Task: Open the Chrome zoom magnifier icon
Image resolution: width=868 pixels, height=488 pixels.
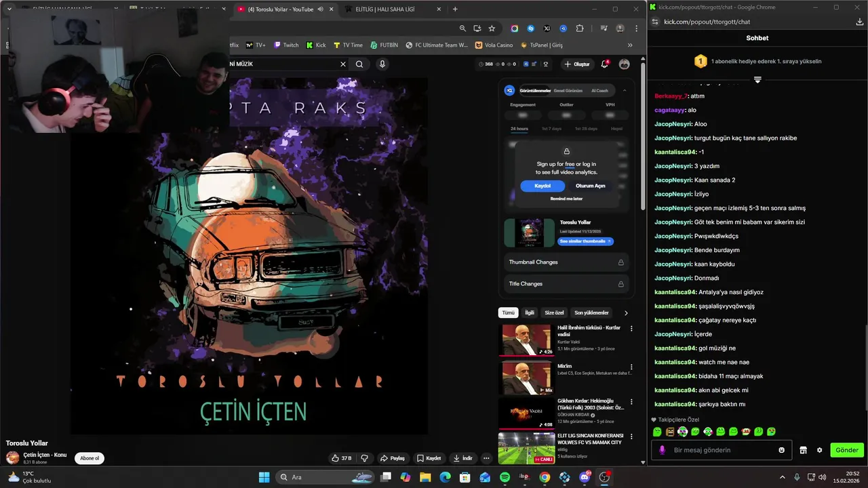Action: tap(462, 28)
